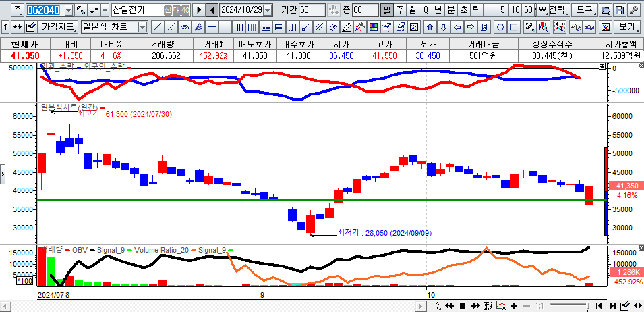Select the angle line drawing tool
The height and width of the screenshot is (312, 644).
point(171,28)
